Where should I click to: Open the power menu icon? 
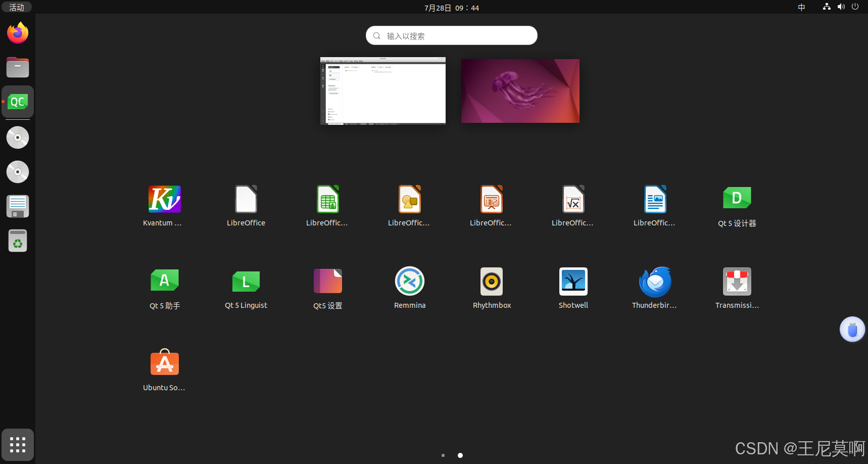[x=855, y=7]
